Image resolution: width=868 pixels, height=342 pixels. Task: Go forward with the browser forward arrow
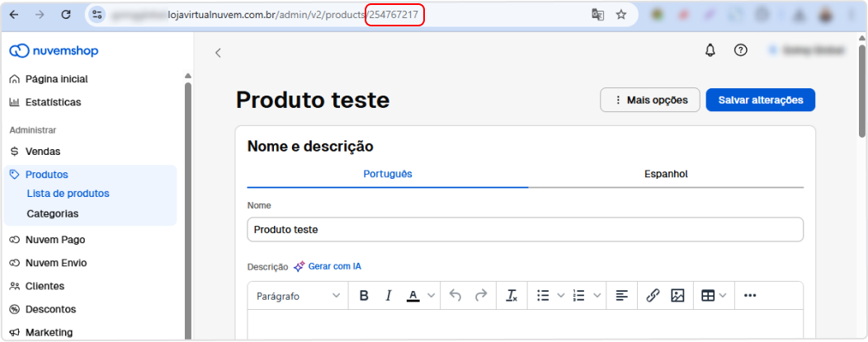click(40, 15)
